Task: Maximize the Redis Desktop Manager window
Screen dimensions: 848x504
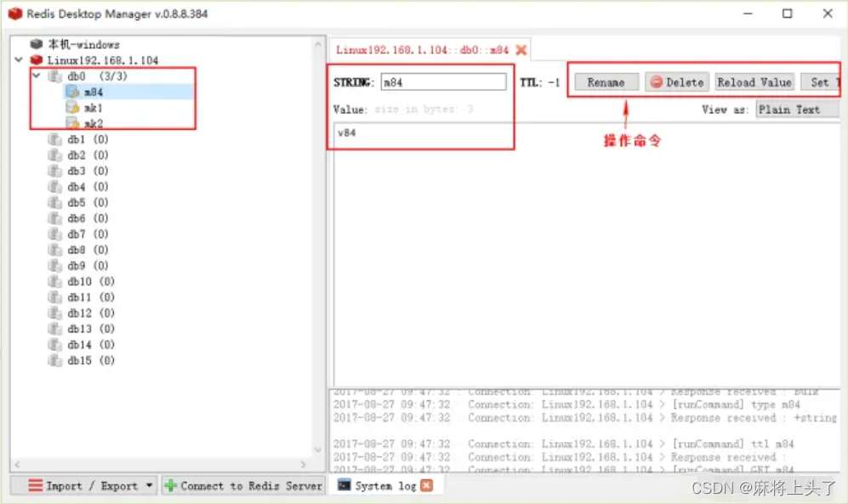Action: coord(788,14)
